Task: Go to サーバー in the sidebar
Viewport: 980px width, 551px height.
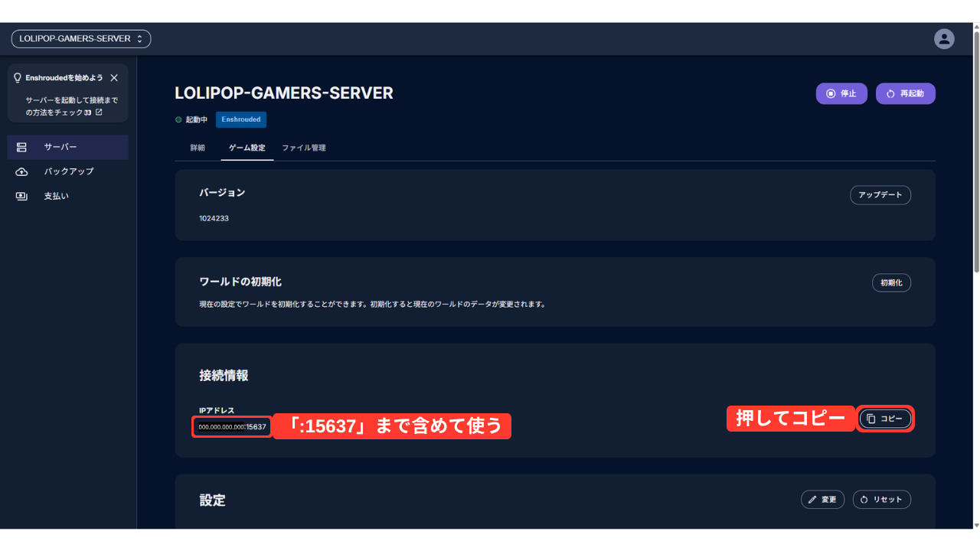Action: coord(67,147)
